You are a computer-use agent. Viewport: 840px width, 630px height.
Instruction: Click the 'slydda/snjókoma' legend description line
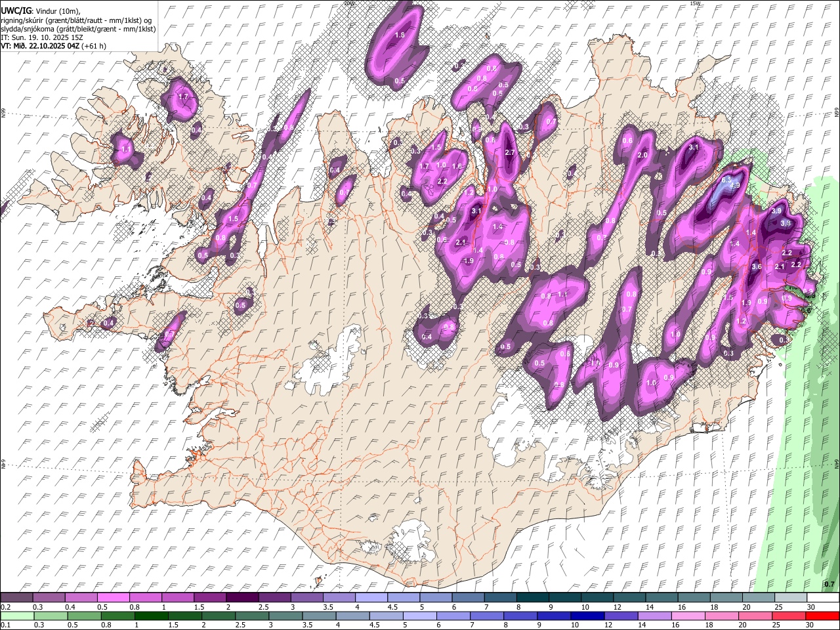click(78, 29)
